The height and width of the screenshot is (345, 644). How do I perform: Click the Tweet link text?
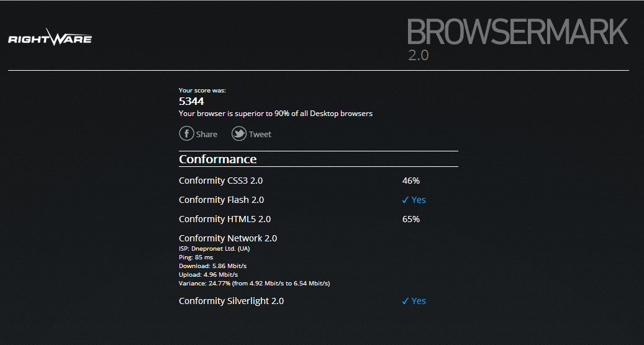coord(260,134)
